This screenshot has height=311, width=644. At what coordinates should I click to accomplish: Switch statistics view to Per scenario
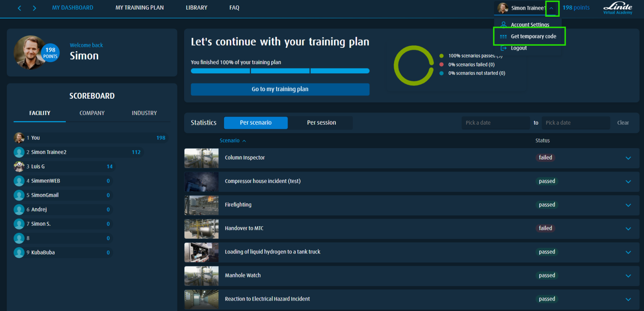point(255,123)
